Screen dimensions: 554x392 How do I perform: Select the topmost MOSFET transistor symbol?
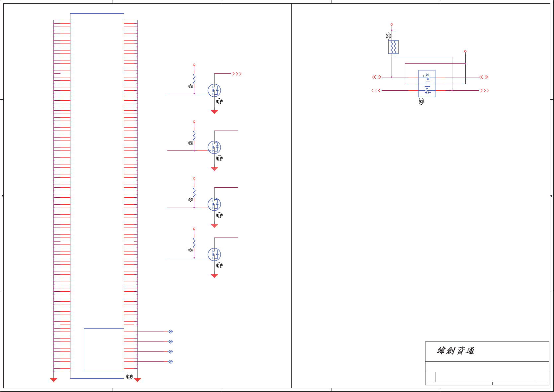pos(214,90)
